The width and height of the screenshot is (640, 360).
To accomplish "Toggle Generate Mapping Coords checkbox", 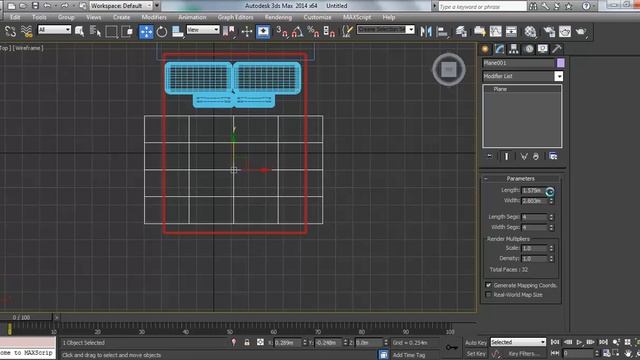I will pyautogui.click(x=488, y=285).
